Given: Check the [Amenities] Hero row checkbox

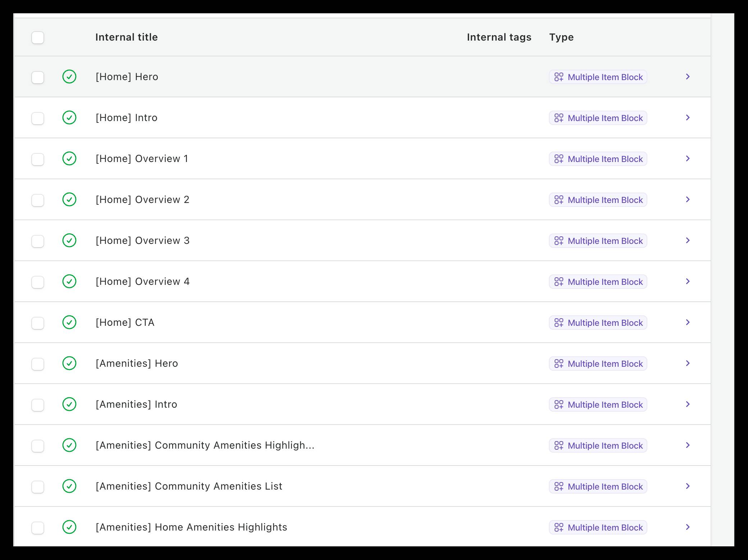Looking at the screenshot, I should [38, 364].
